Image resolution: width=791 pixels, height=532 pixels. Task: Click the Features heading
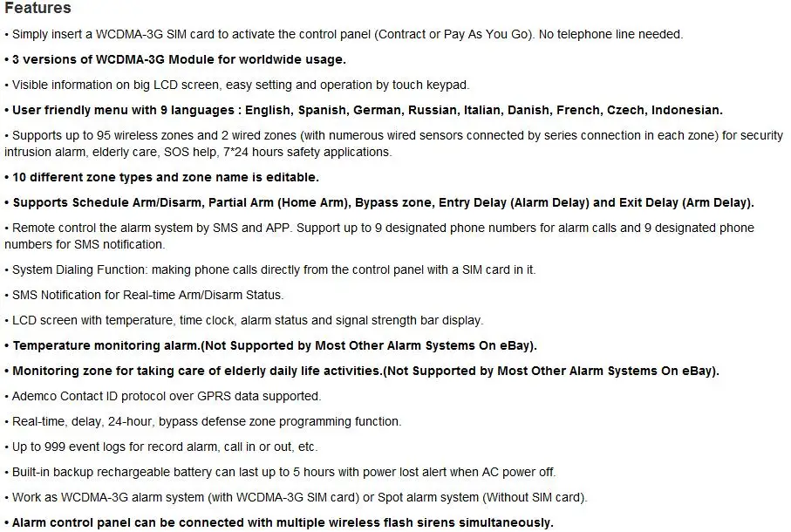[38, 8]
